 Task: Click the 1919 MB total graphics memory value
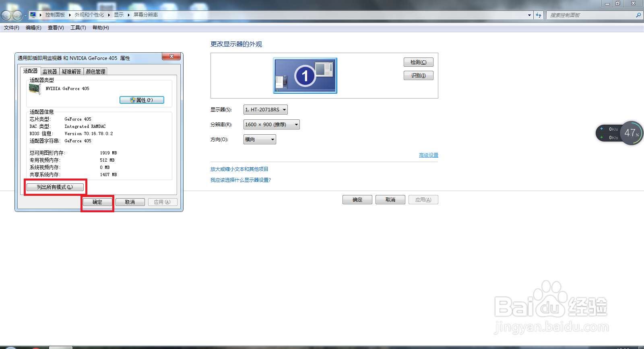point(109,153)
